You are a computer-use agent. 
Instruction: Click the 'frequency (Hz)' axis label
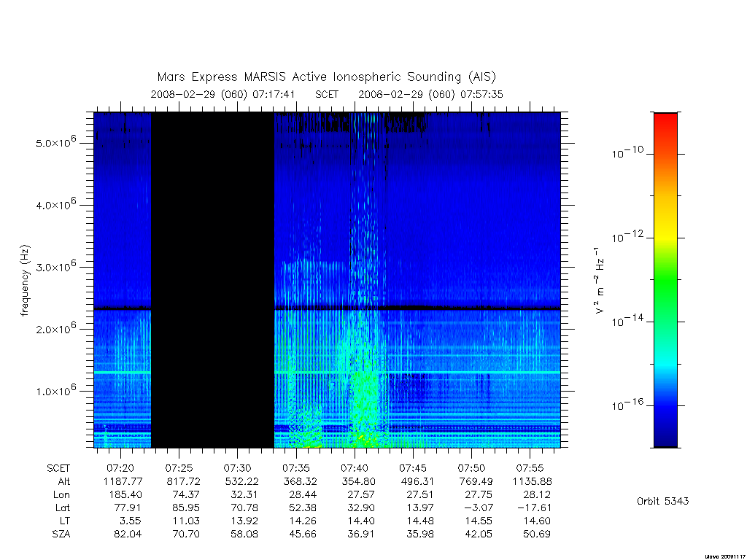(x=26, y=281)
